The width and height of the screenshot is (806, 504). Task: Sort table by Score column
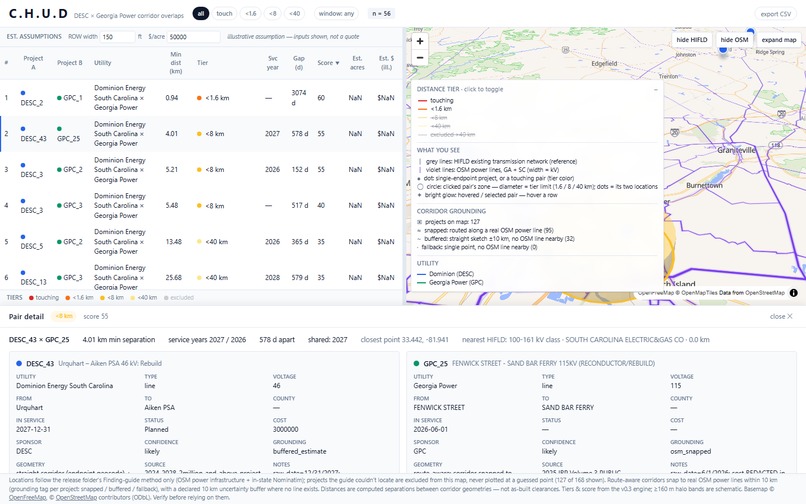click(328, 63)
